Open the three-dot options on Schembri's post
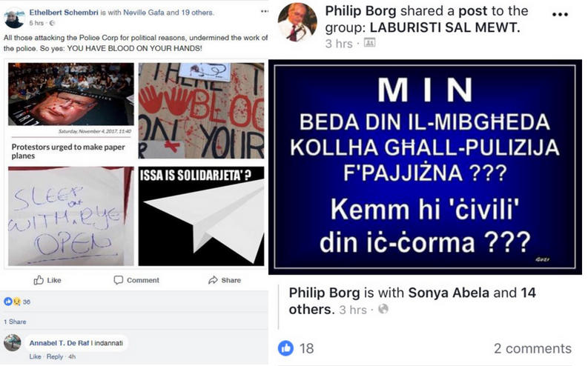 (x=265, y=11)
